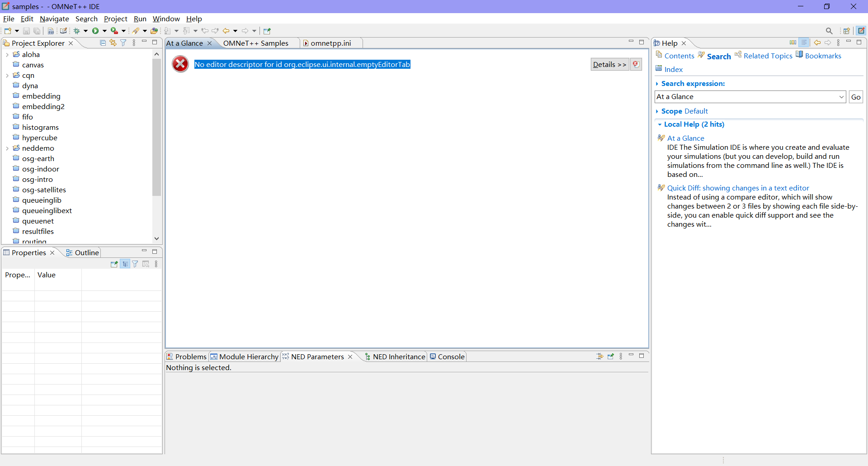The image size is (868, 466).
Task: Click the Debug bug icon
Action: 77,31
